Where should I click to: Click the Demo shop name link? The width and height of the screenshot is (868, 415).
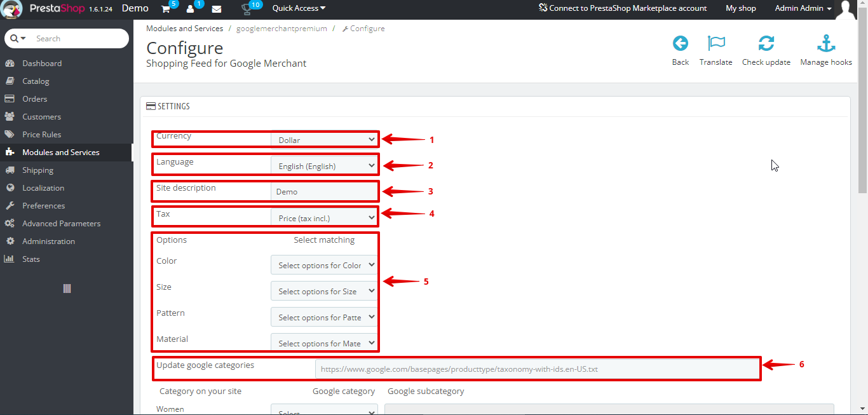135,8
